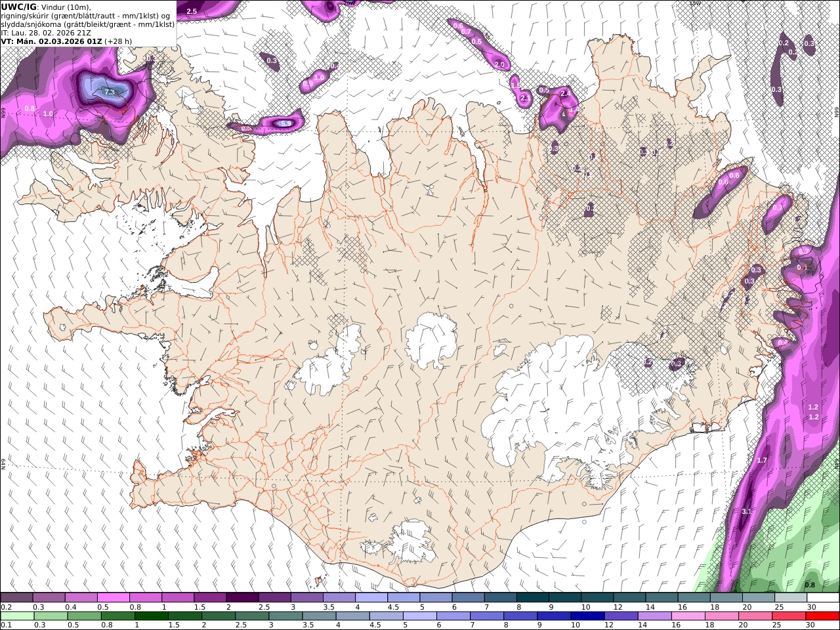Select the light pink swatch at rain value 16

(x=688, y=616)
